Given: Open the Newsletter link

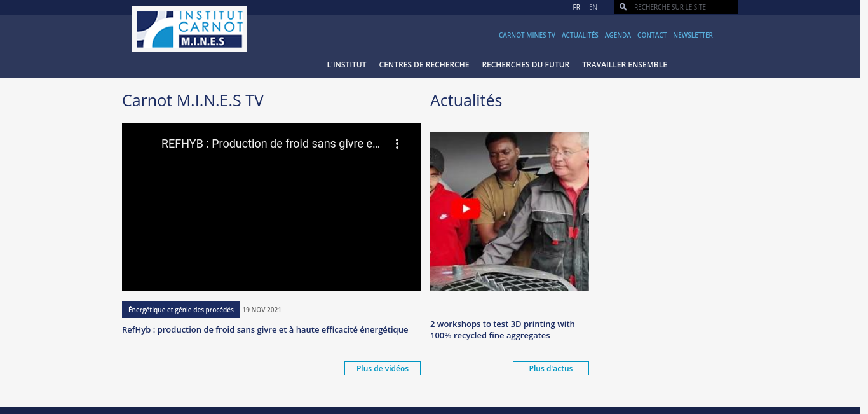Looking at the screenshot, I should [x=693, y=35].
